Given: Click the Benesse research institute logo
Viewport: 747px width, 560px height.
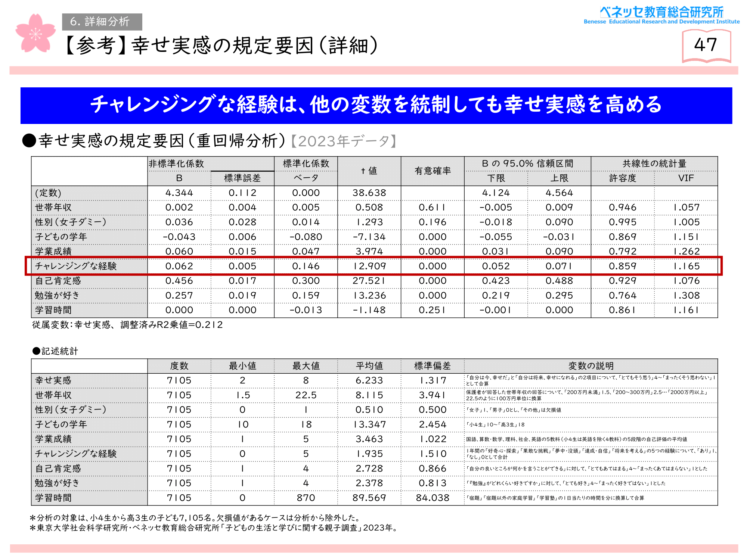Looking at the screenshot, I should 661,16.
